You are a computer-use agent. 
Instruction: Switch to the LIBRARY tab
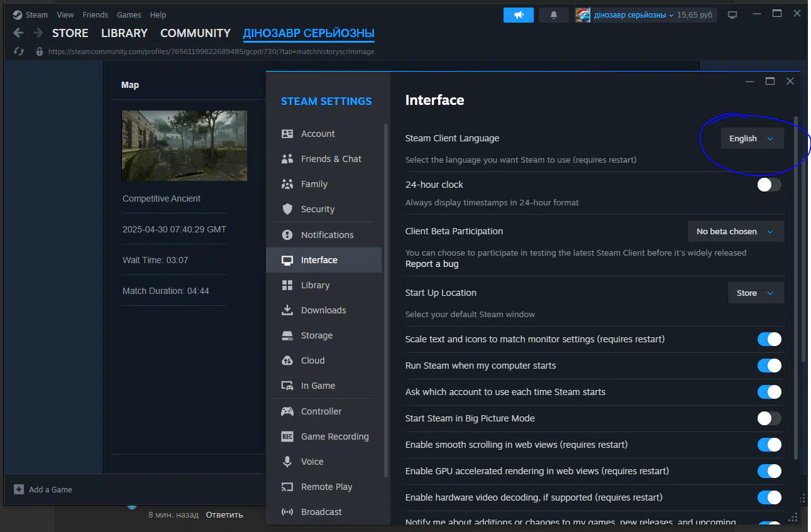(124, 33)
